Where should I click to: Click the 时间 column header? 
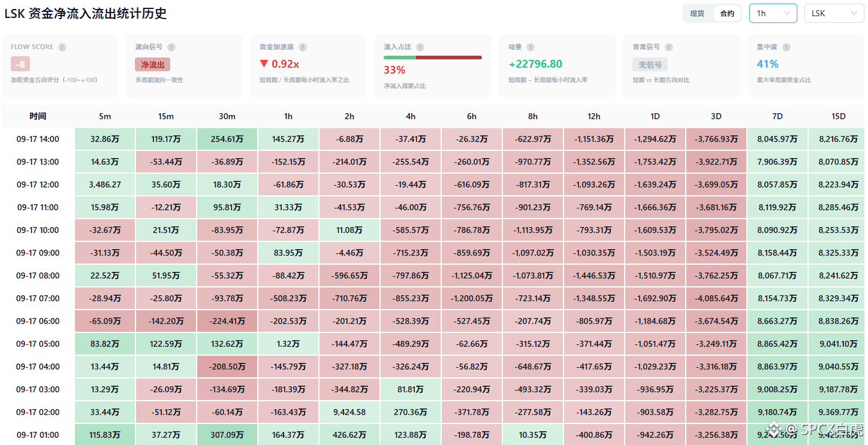(38, 116)
